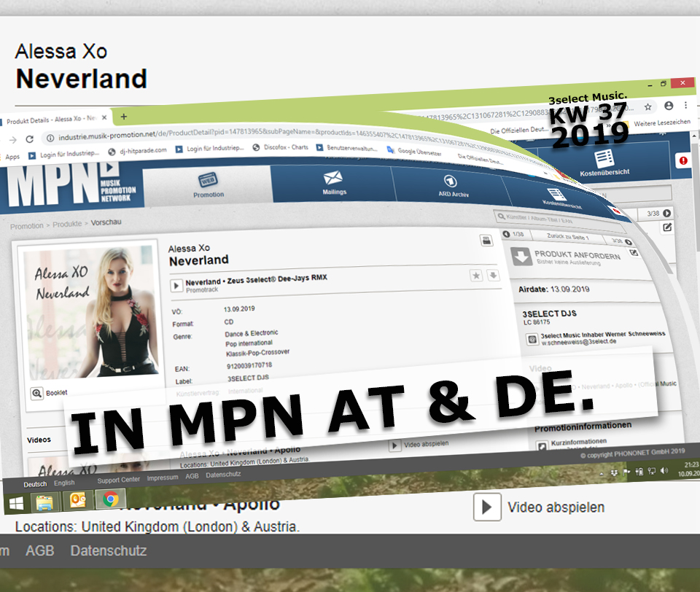Click the back window scrollbar up arrow

click(x=696, y=134)
